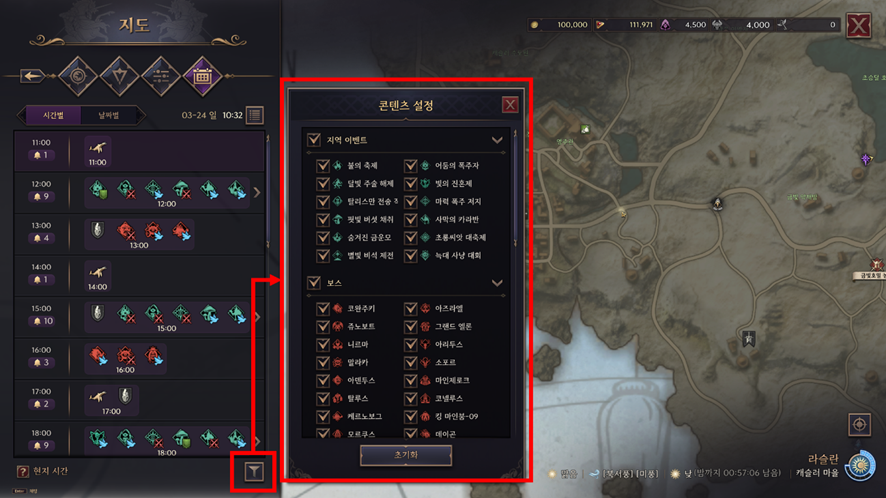
Task: Select the 시간별 tab
Action: [53, 115]
